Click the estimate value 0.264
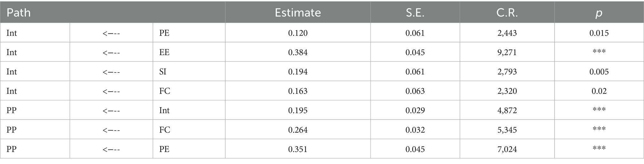The image size is (644, 164). pyautogui.click(x=298, y=130)
